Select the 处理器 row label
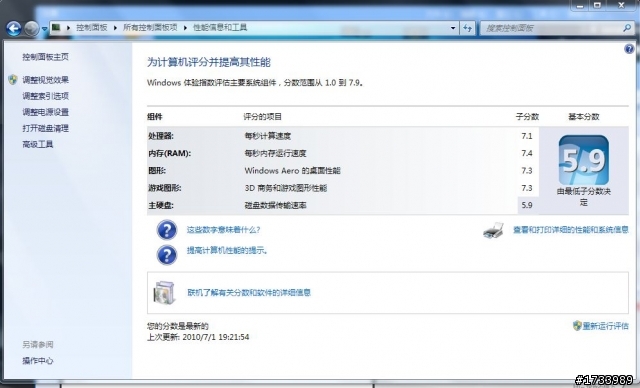640x388 pixels. pyautogui.click(x=161, y=136)
